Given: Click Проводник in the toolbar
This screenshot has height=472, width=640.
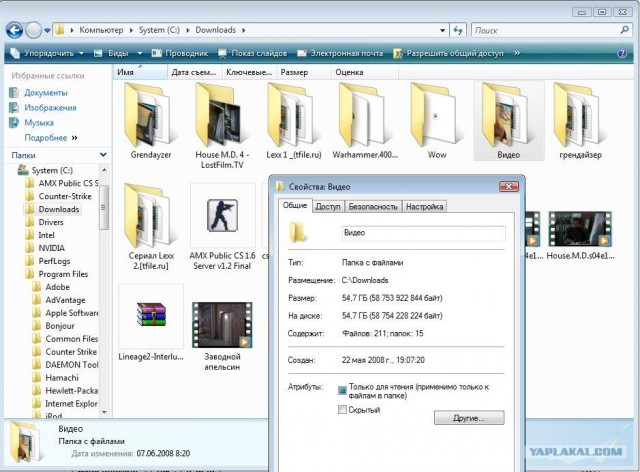Looking at the screenshot, I should (x=180, y=53).
